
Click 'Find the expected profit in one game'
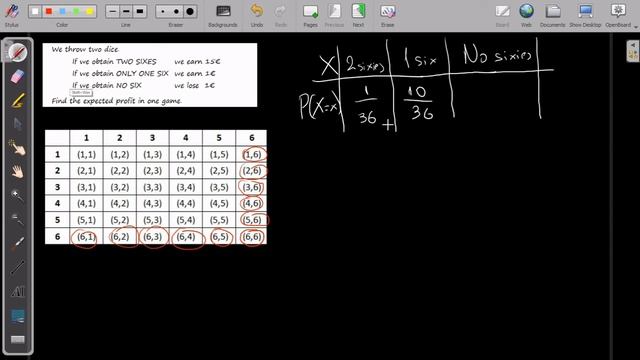[117, 101]
